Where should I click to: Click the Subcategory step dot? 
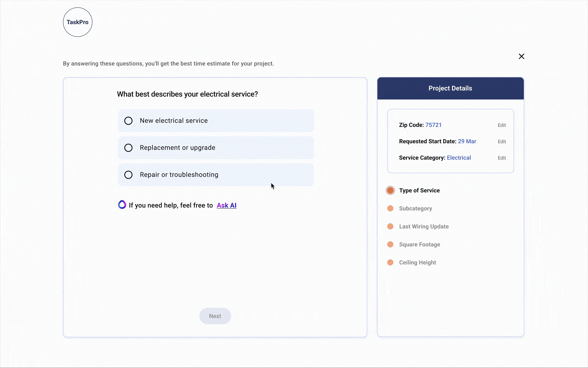390,208
